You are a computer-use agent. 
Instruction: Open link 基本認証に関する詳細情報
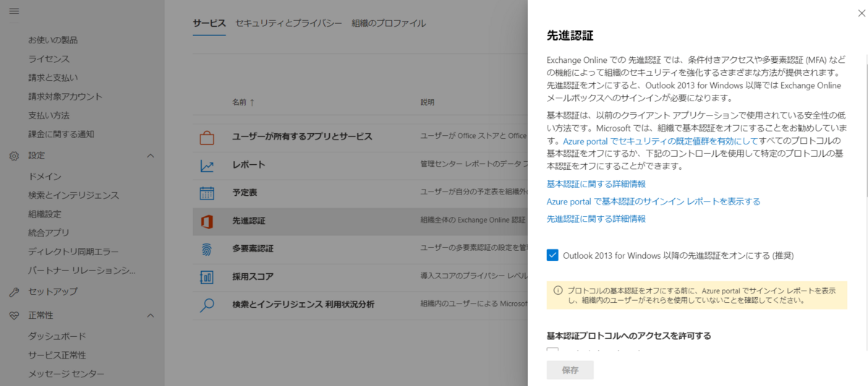596,184
